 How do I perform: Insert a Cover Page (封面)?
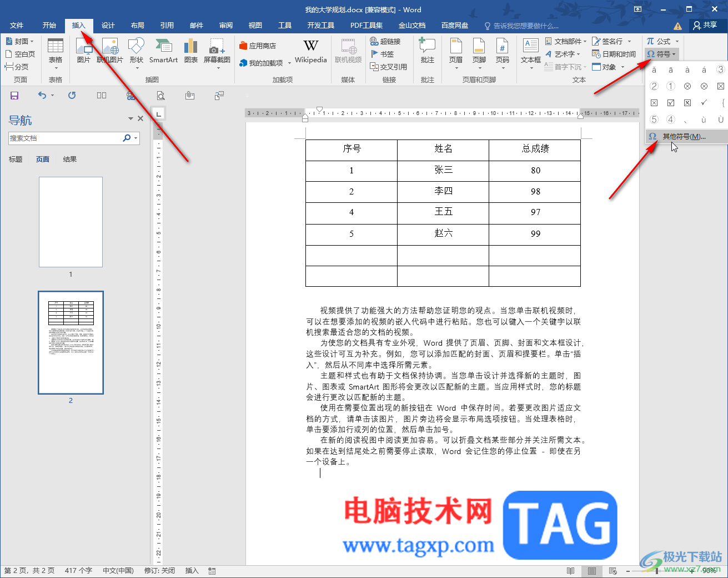[x=20, y=41]
